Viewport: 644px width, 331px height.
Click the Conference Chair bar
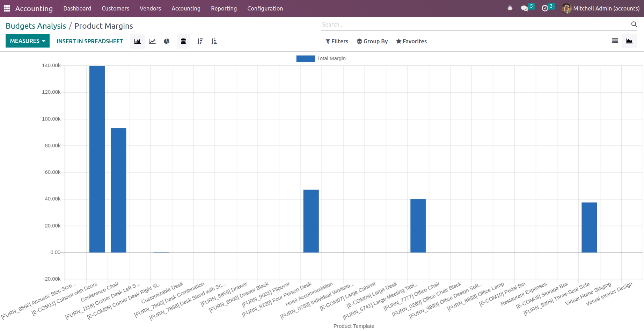pos(118,190)
